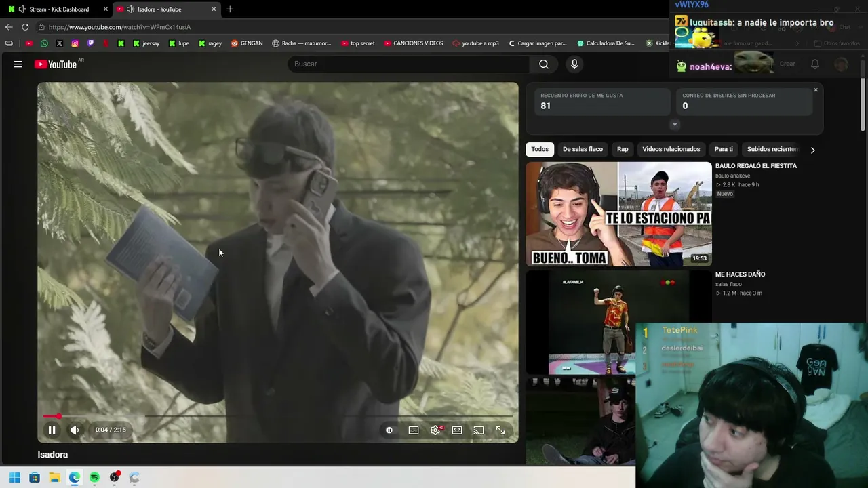Open YouTube notifications bell
This screenshot has width=868, height=488.
[815, 64]
